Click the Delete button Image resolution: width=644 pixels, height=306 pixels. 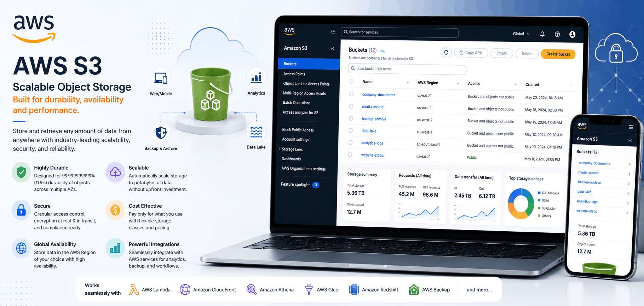[527, 53]
